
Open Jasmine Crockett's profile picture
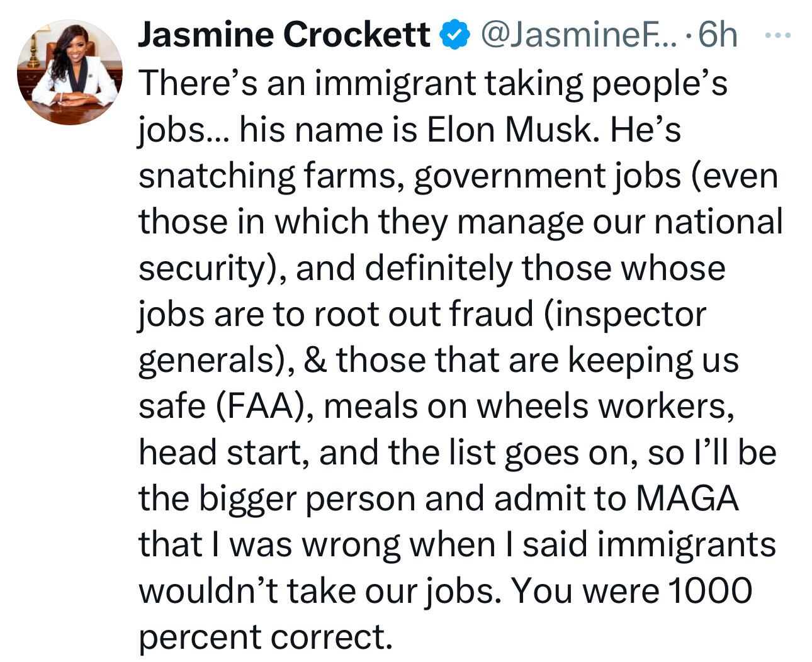coord(69,72)
